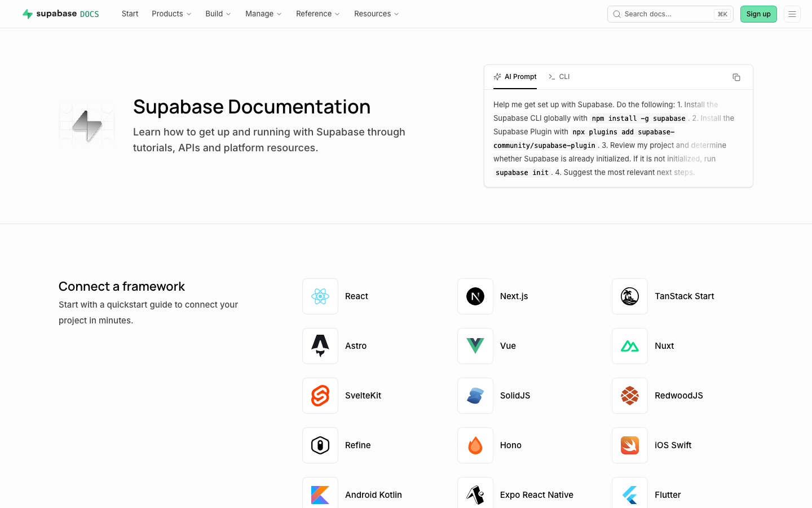
Task: Open the iOS Swift quickstart link
Action: (673, 445)
